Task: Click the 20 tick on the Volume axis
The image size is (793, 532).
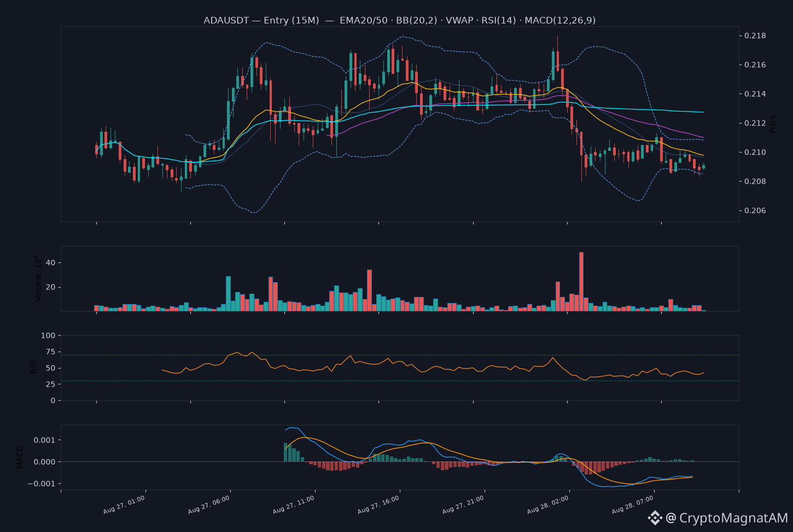Action: 51,287
